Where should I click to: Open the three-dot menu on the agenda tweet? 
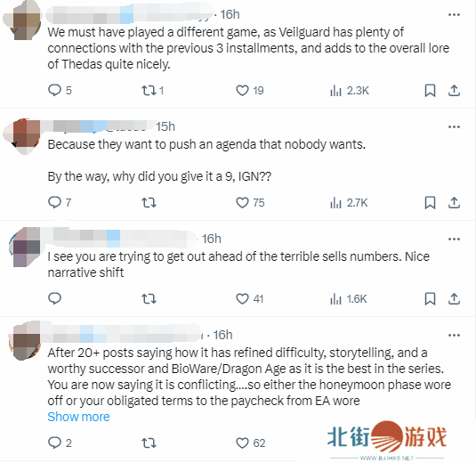(x=454, y=126)
